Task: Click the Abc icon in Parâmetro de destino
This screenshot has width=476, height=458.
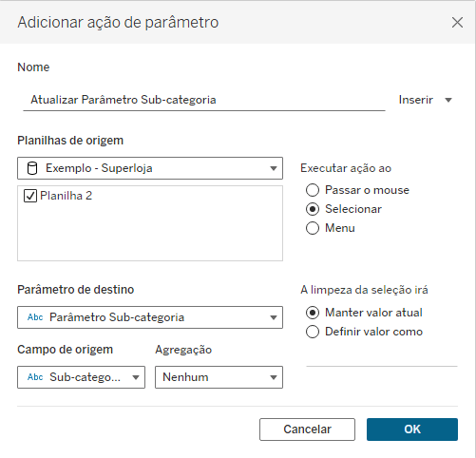Action: (x=35, y=317)
